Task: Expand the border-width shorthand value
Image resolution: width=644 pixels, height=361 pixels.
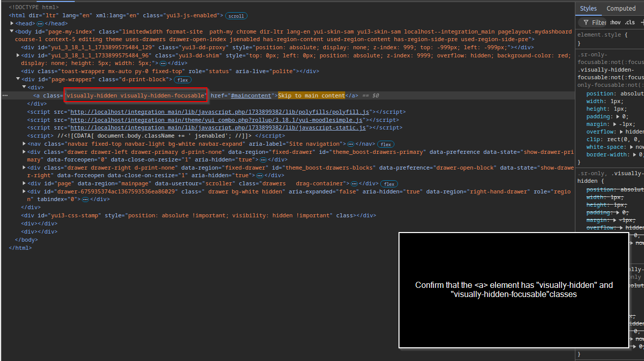Action: (x=635, y=154)
